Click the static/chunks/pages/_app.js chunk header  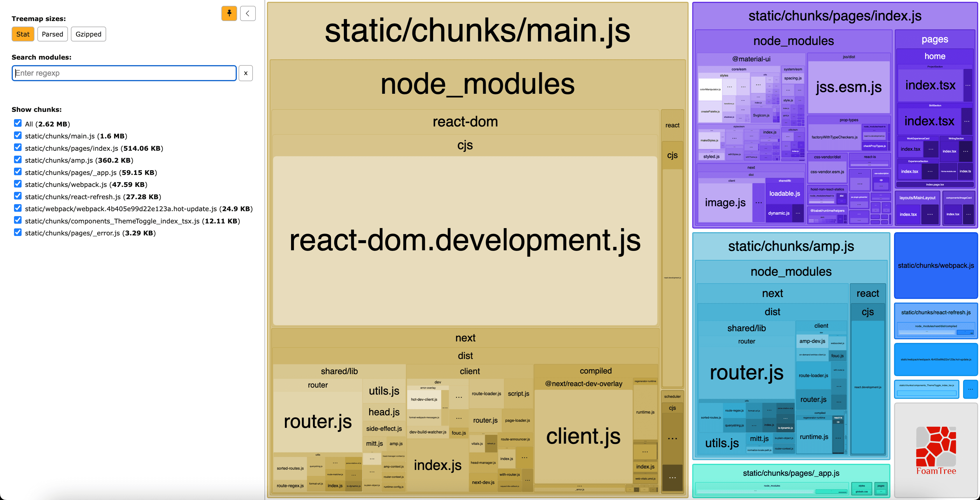[791, 473]
